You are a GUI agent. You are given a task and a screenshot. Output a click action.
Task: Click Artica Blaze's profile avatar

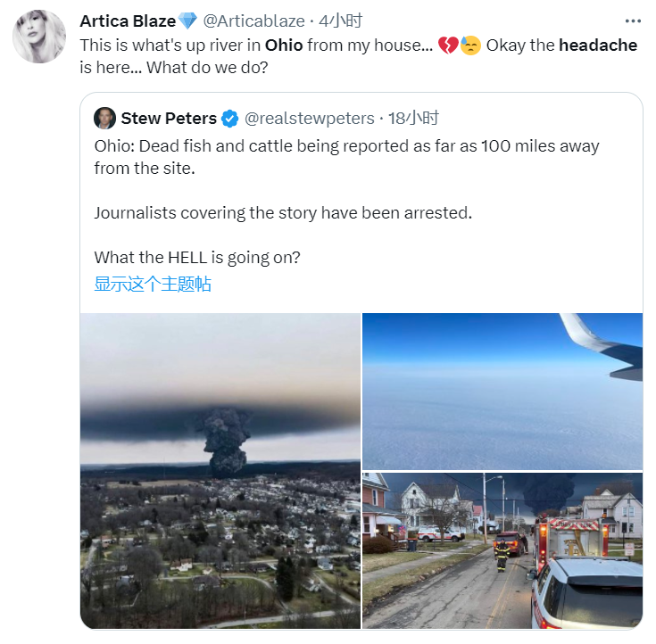coord(38,37)
